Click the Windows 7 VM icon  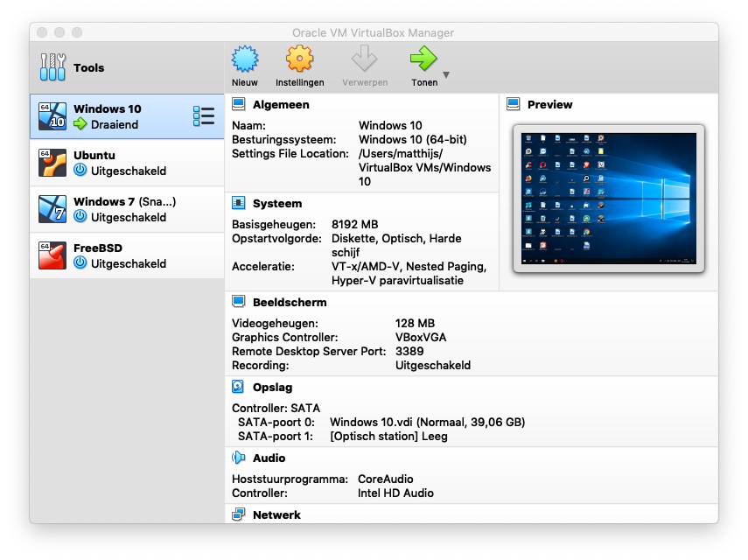coord(52,209)
